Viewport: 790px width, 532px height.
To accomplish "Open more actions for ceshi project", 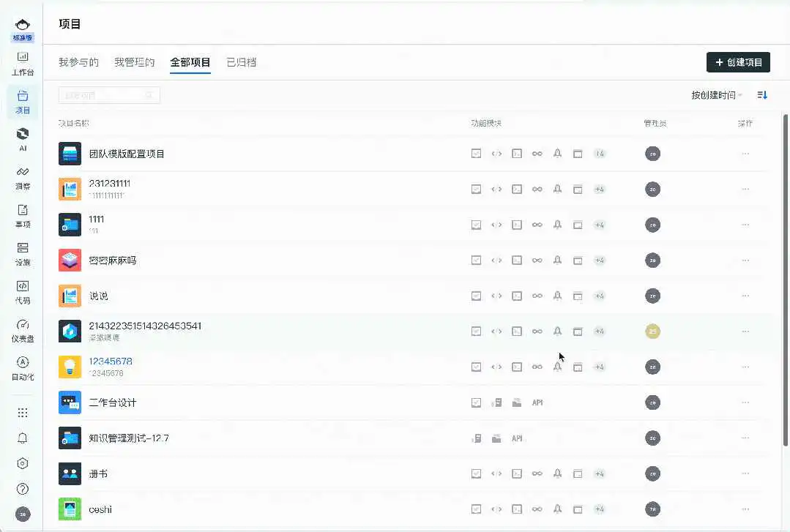I will (x=745, y=509).
